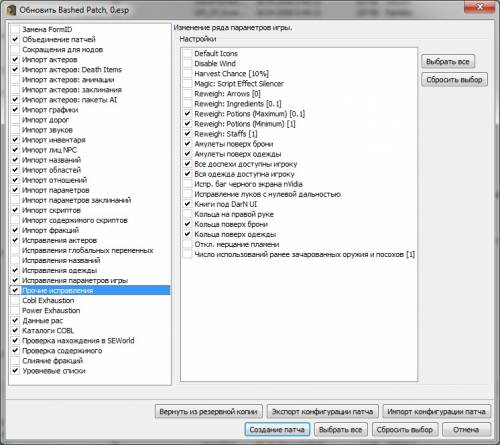Click upper-right Выбрать все tweaks button
This screenshot has height=445, width=500.
pos(448,62)
